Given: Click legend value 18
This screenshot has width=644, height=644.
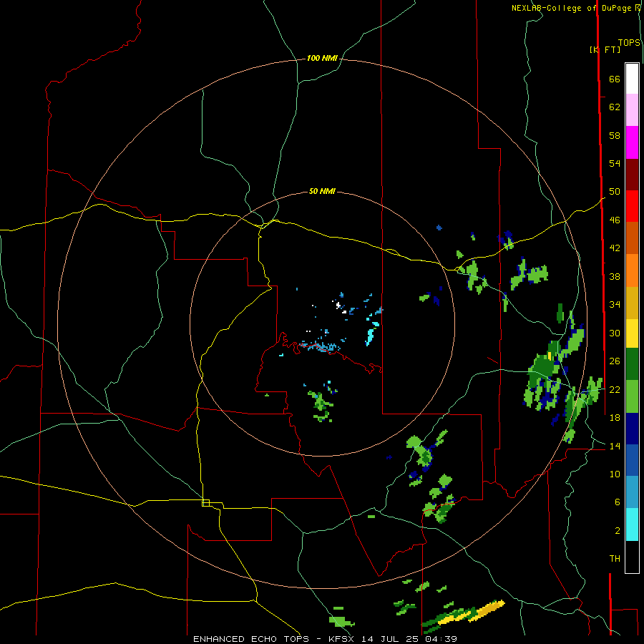Looking at the screenshot, I should [x=615, y=418].
